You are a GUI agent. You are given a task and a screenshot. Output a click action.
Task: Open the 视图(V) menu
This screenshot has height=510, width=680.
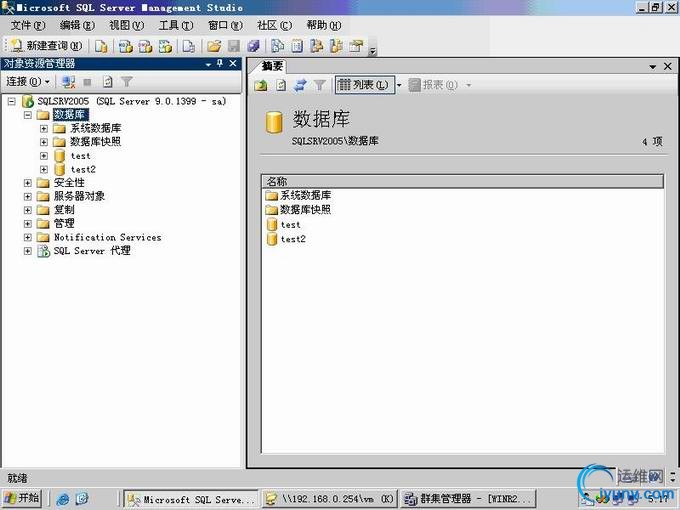126,26
